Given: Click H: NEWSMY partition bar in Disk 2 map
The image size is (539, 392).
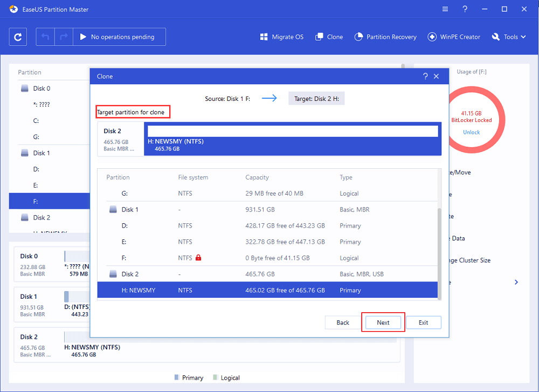Looking at the screenshot, I should [293, 139].
